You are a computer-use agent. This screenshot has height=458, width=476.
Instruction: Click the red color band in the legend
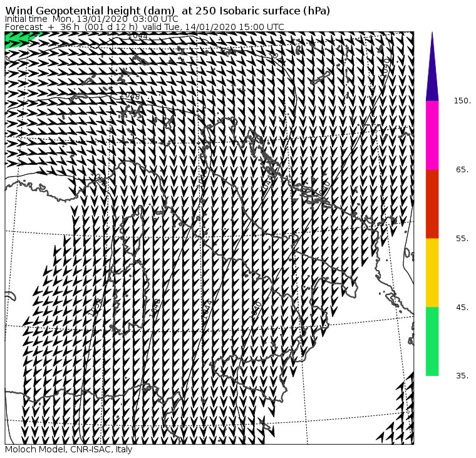point(432,204)
